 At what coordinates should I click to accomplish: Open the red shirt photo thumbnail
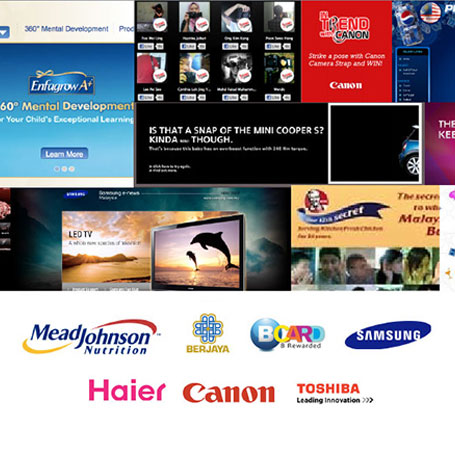[151, 68]
